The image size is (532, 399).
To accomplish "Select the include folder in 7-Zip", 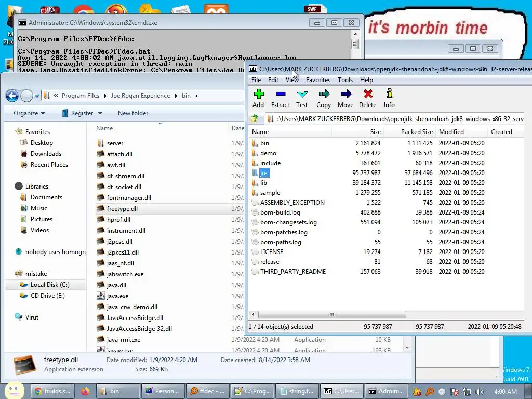I will tap(270, 163).
